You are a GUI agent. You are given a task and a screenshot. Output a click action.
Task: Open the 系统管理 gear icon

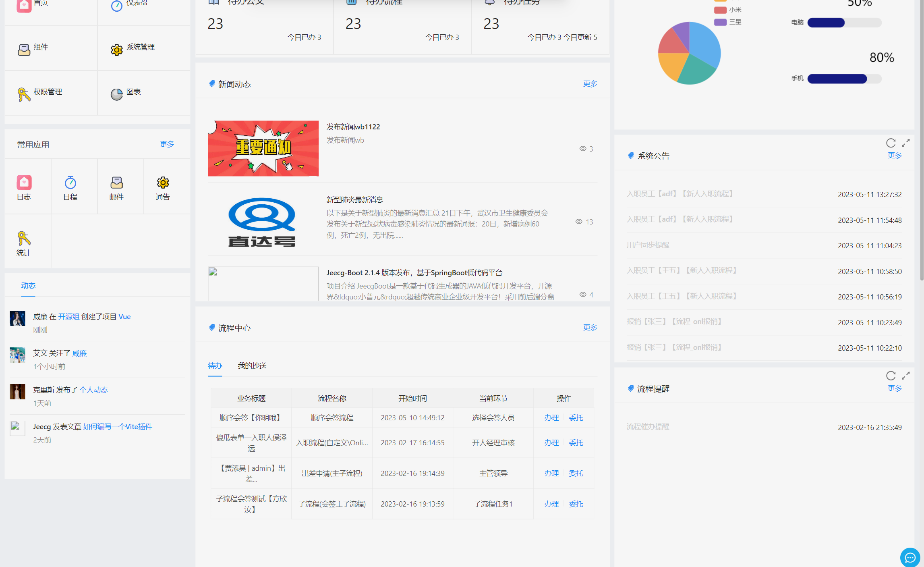(116, 50)
